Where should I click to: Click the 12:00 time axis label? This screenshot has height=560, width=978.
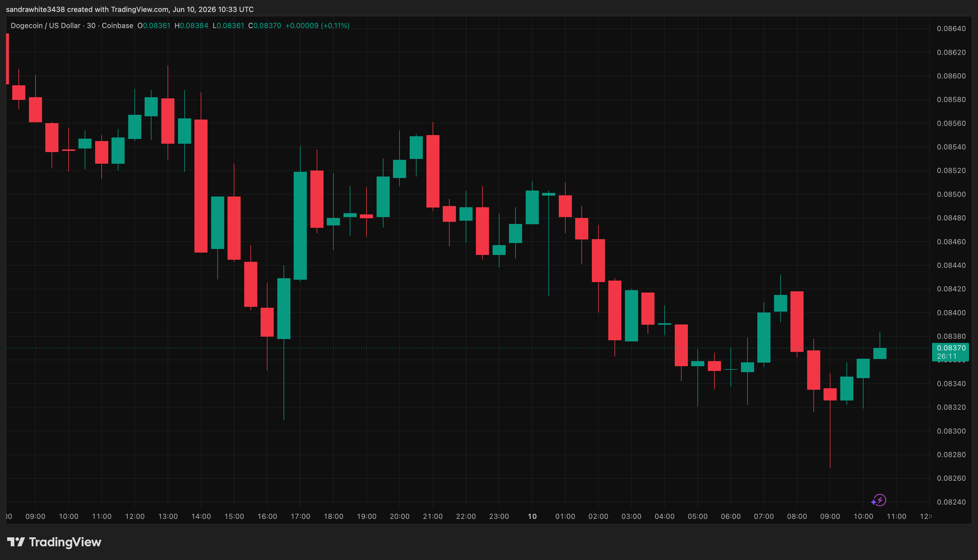[x=134, y=516]
